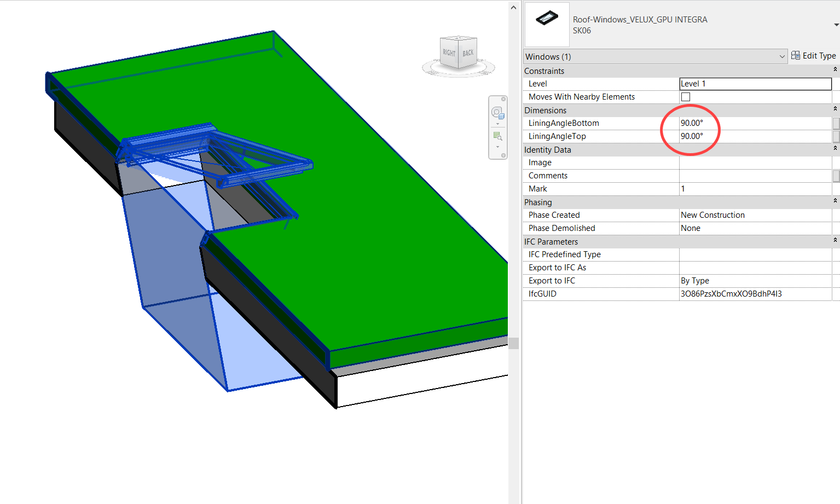Screen dimensions: 840x504
Task: Collapse the IFC Parameters section header
Action: (x=835, y=240)
